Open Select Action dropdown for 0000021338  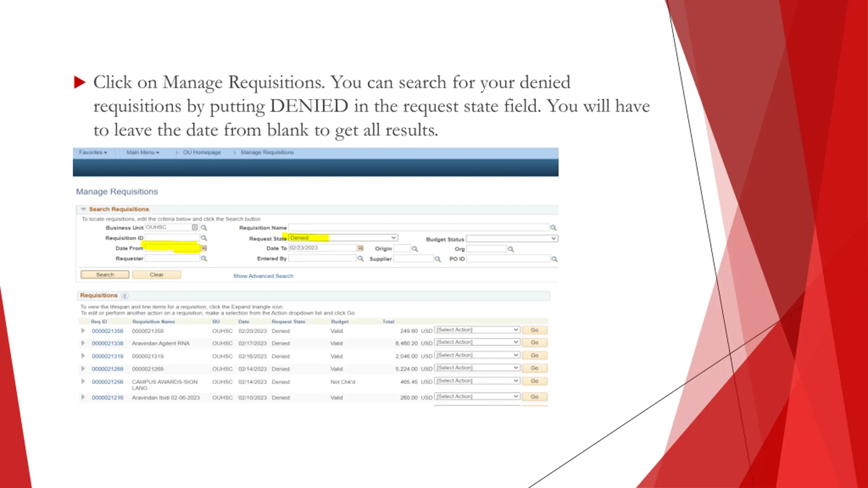pos(477,342)
